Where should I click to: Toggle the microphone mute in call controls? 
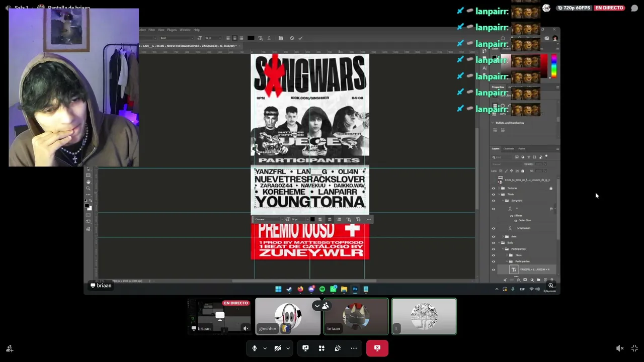click(255, 348)
